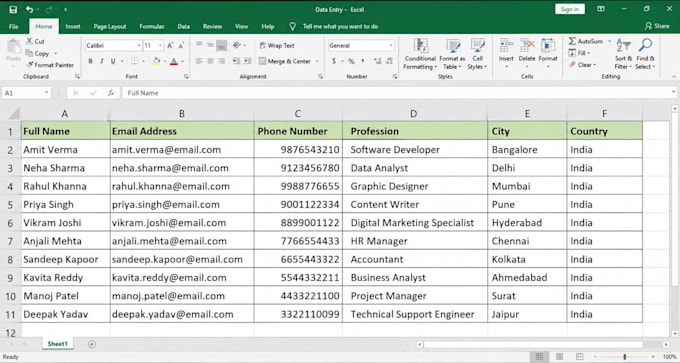Click cell containing Software Developer

[415, 150]
